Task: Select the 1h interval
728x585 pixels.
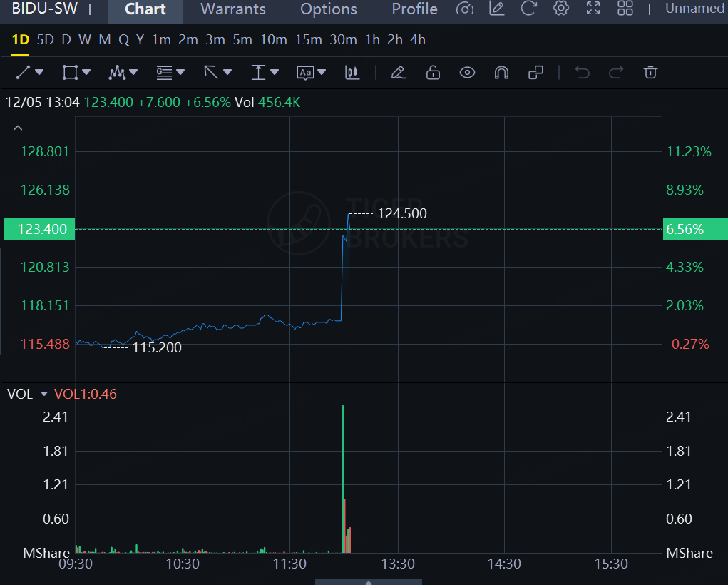Action: tap(372, 39)
